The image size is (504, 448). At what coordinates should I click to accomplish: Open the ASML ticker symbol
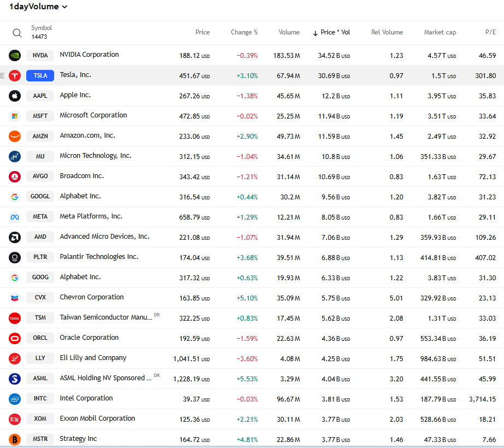[40, 378]
